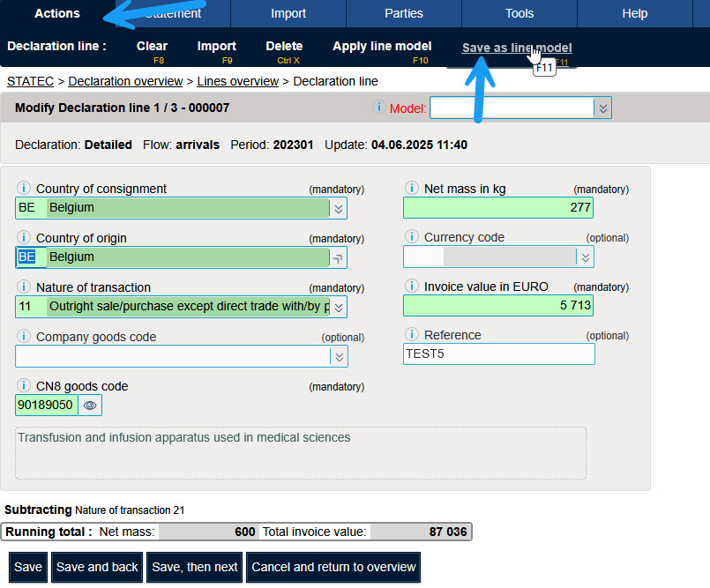Screen dimensions: 710x588
Task: Click info icon beside Nature of transaction
Action: [x=24, y=287]
